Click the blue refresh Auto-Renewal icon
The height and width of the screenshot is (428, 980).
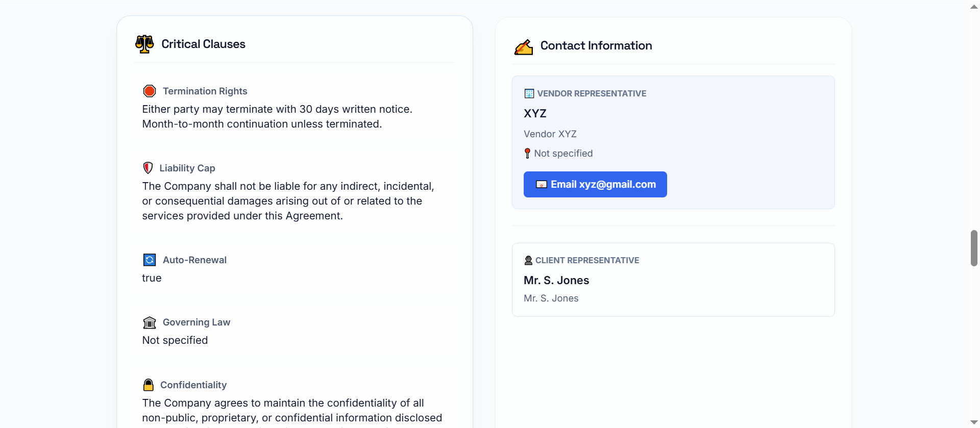point(150,260)
